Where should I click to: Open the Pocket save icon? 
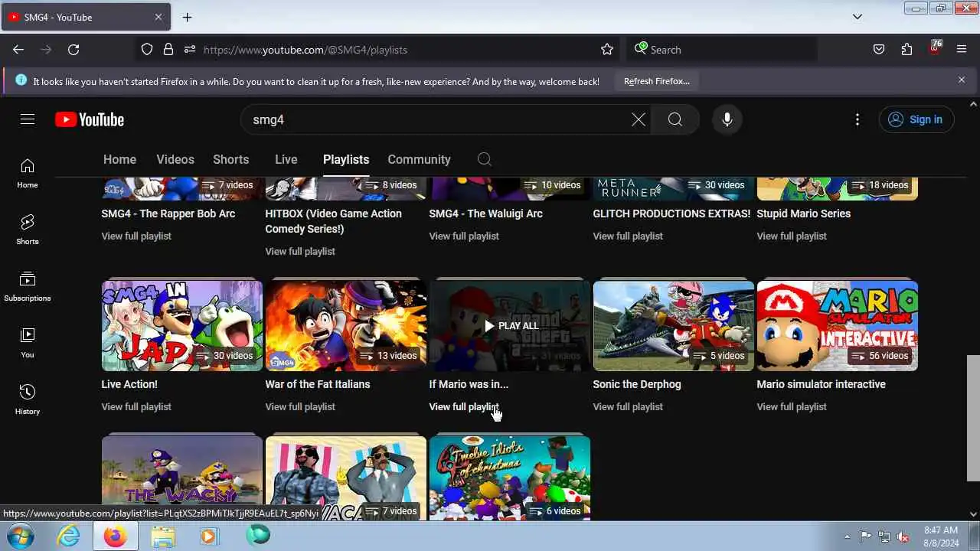pyautogui.click(x=879, y=50)
